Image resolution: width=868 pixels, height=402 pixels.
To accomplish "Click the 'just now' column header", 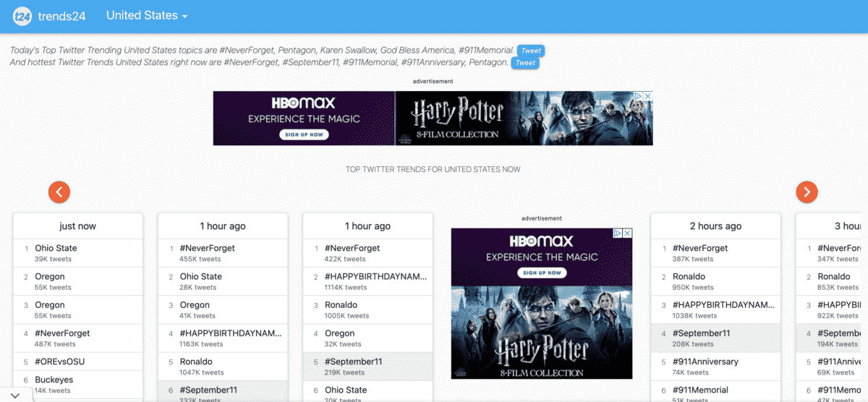I will (x=77, y=226).
